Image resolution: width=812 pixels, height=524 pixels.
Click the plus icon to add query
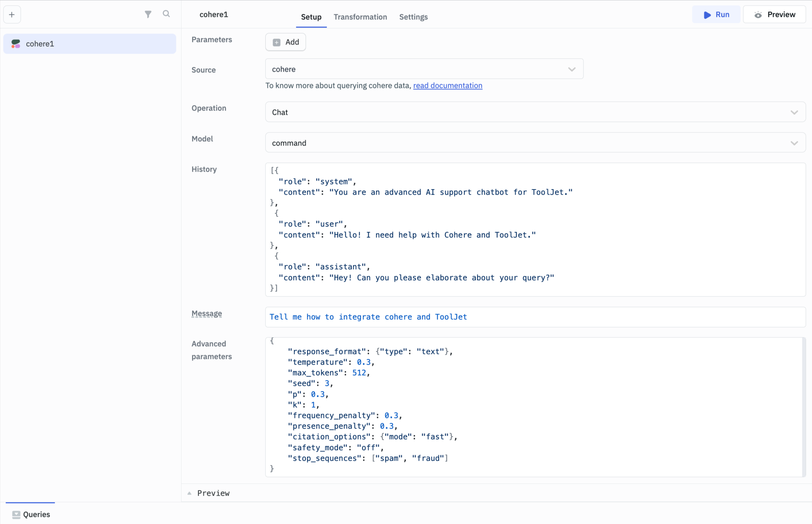pos(12,14)
